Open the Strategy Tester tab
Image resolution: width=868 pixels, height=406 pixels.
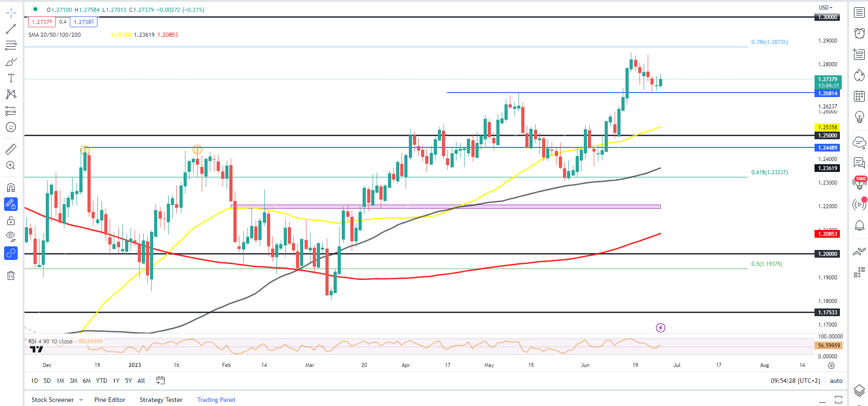coord(161,400)
